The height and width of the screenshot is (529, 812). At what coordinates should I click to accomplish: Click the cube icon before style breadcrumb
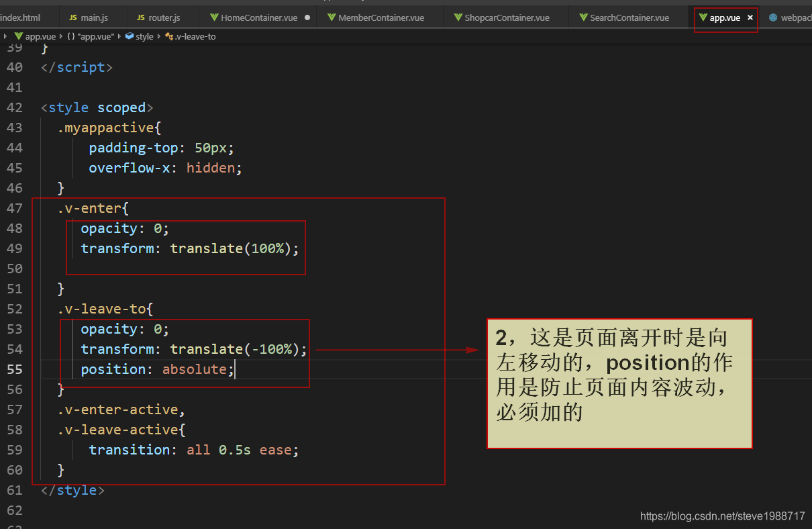click(x=130, y=36)
